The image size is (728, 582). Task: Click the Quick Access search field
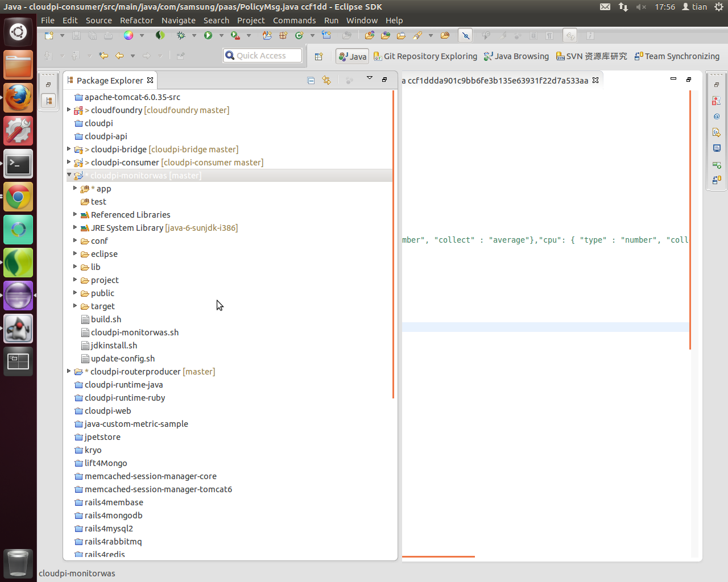(262, 56)
